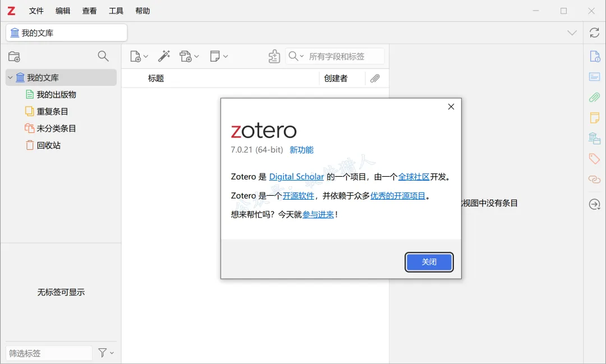Open the Digital Scholar link

(x=296, y=177)
